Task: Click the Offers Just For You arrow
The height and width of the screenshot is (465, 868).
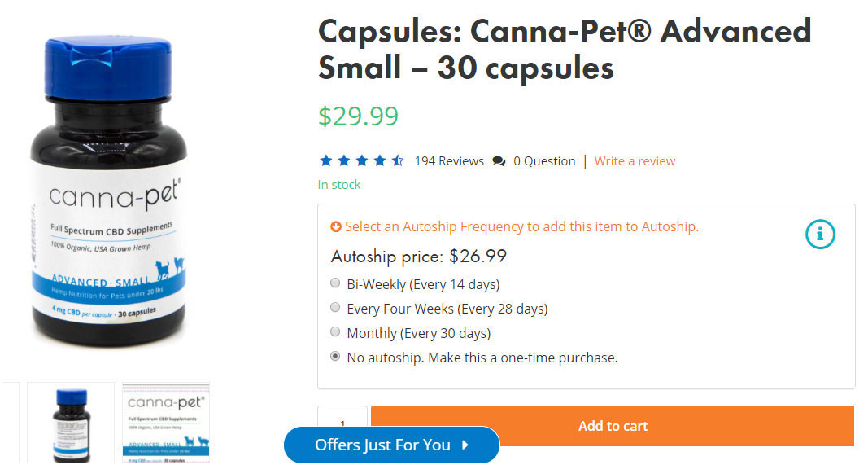Action: click(x=465, y=445)
